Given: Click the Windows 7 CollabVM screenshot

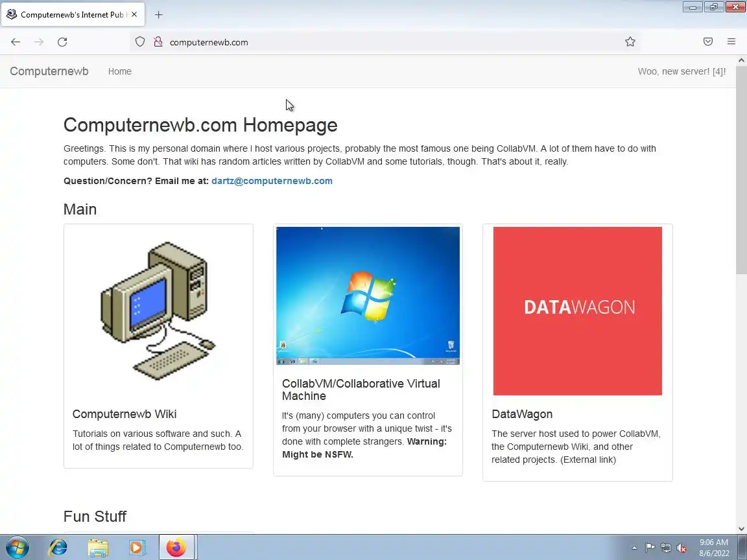Looking at the screenshot, I should [368, 296].
